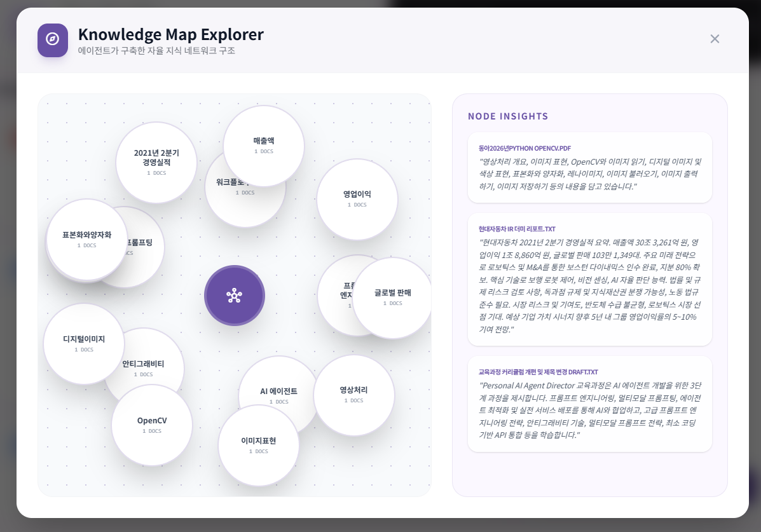Open the 표본화와양자화 node

(x=86, y=239)
